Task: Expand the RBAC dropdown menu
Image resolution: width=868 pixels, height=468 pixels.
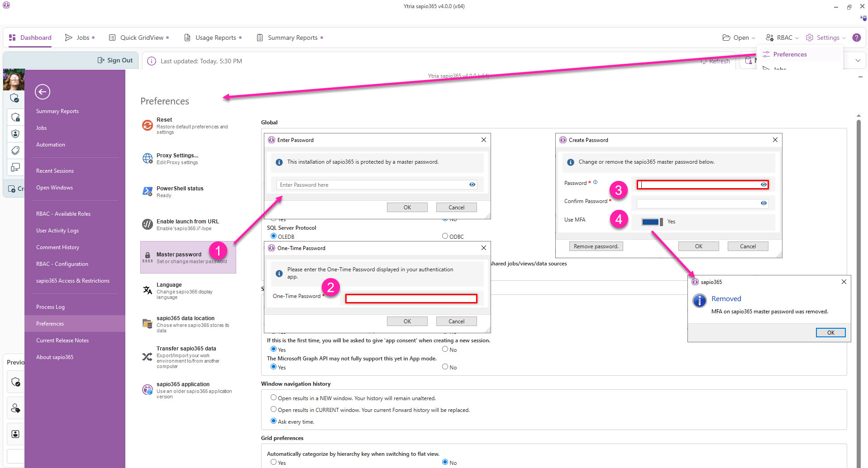Action: click(782, 38)
